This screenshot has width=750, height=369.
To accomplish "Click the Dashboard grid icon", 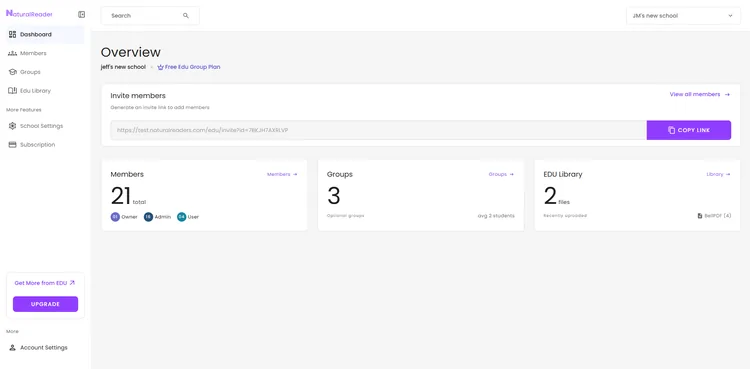I will pyautogui.click(x=12, y=34).
